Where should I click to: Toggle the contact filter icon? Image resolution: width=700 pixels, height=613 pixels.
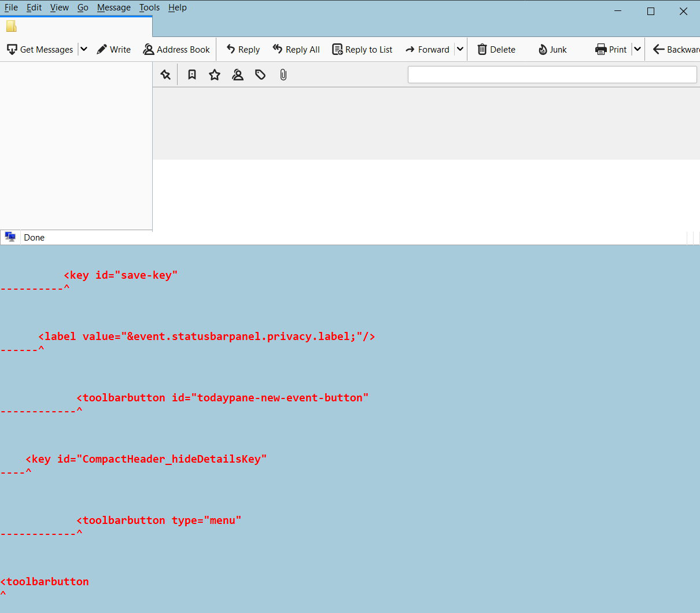pyautogui.click(x=238, y=75)
